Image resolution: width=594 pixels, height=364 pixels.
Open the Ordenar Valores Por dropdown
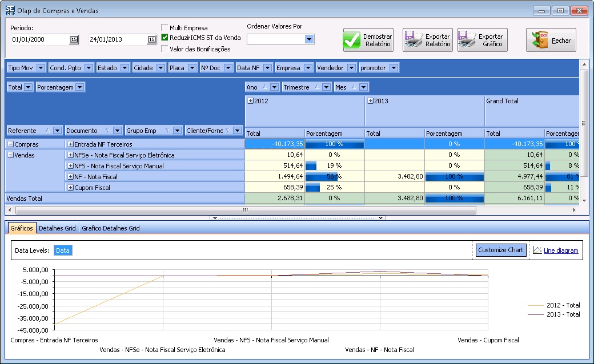point(309,39)
